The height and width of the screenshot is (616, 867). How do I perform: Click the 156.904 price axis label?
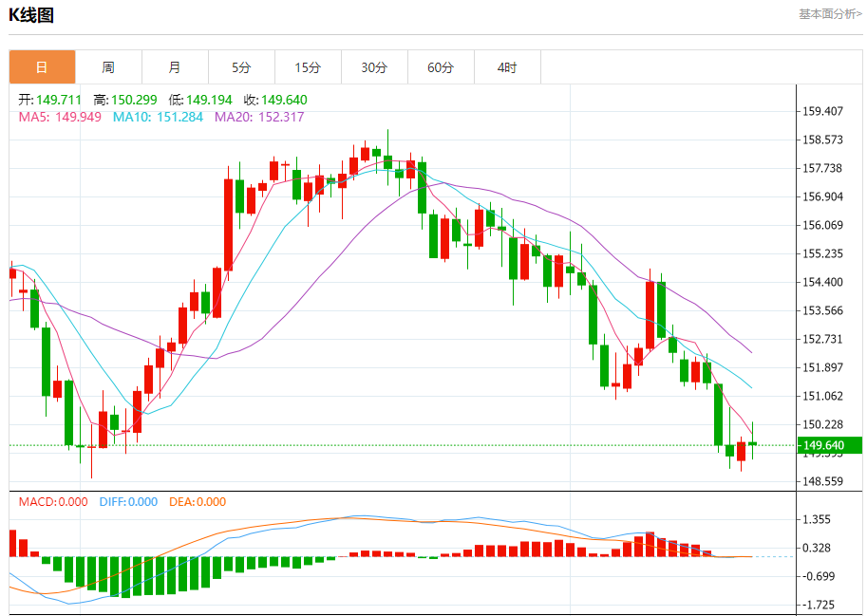point(822,196)
